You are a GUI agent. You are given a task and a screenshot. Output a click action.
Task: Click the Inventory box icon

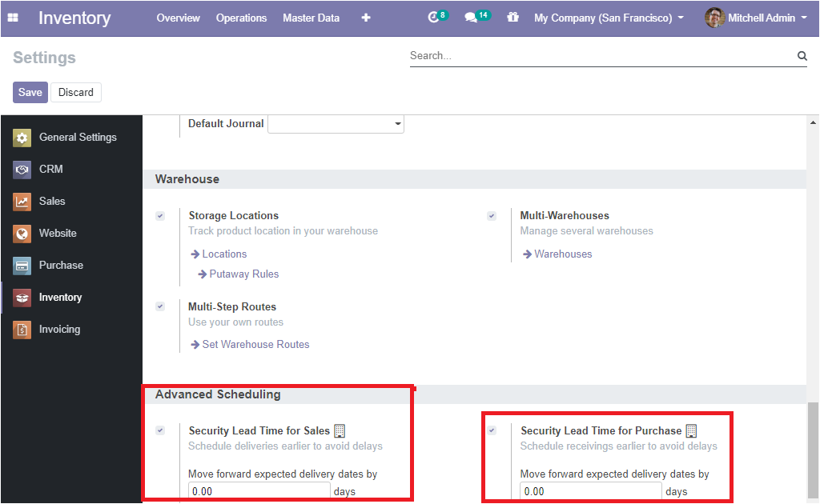(x=22, y=298)
